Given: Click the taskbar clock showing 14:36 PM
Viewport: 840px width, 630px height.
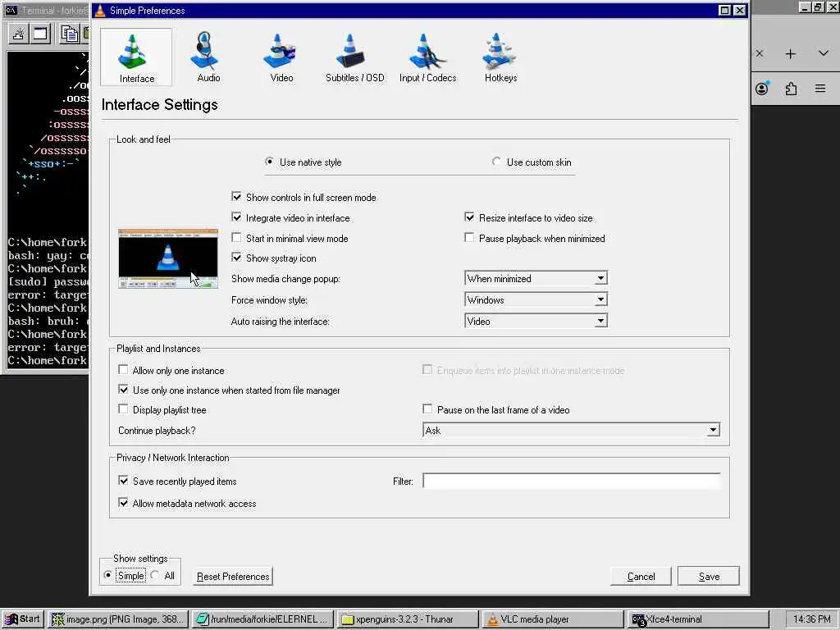Looking at the screenshot, I should (x=812, y=619).
